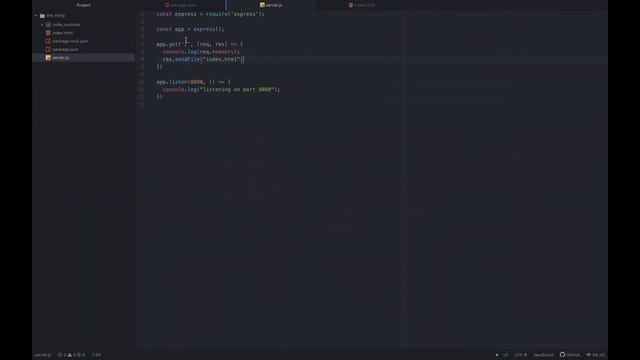This screenshot has height=360, width=640.
Task: Click the JS icon on server.js tab
Action: tap(262, 5)
